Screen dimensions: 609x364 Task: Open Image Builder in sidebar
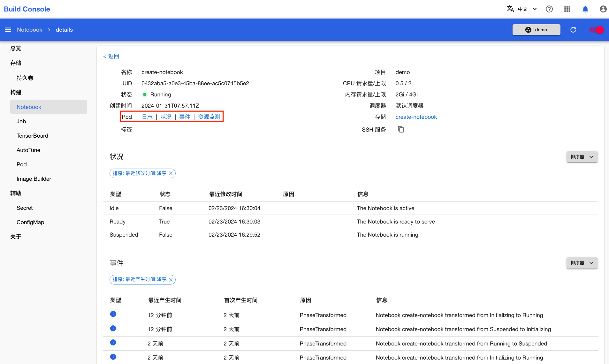coord(34,179)
